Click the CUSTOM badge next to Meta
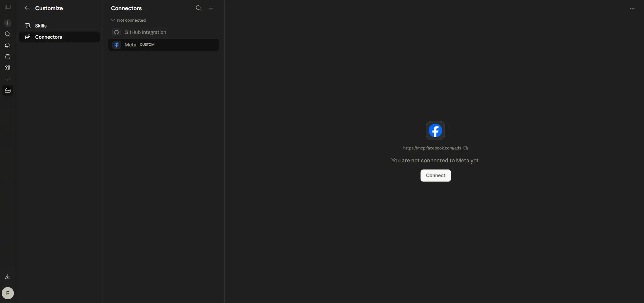644x303 pixels. click(x=147, y=45)
